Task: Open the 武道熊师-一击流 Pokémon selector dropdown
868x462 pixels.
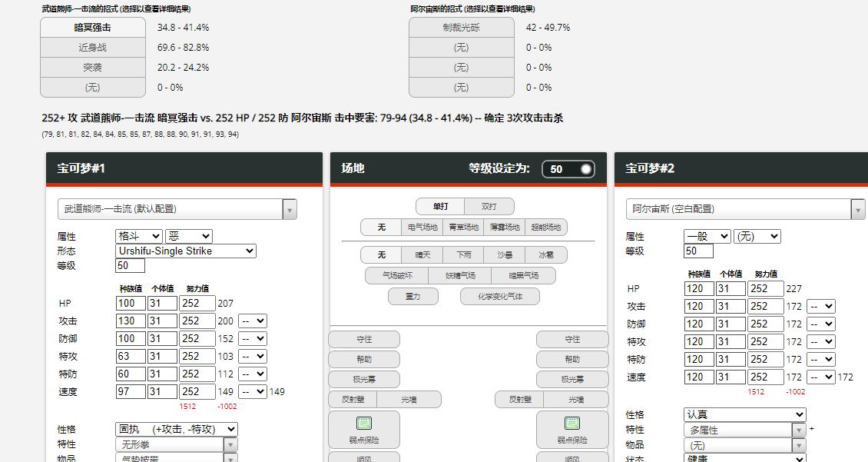Action: point(177,209)
